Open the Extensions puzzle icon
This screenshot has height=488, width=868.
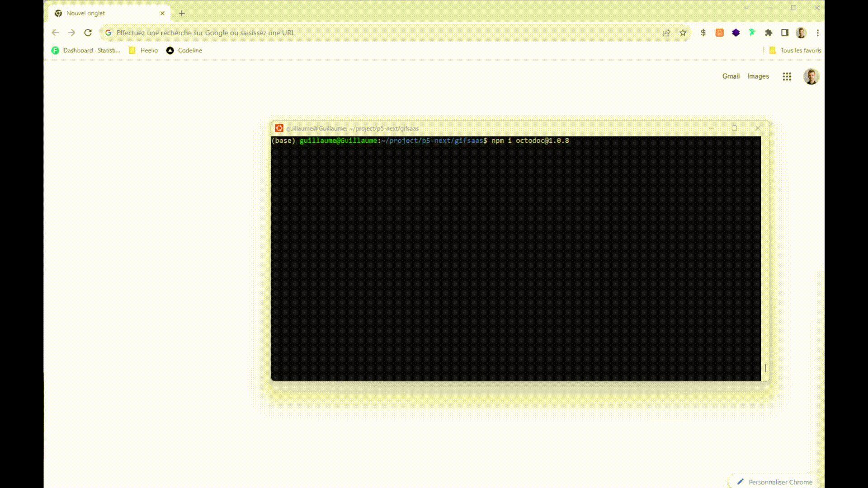click(768, 33)
